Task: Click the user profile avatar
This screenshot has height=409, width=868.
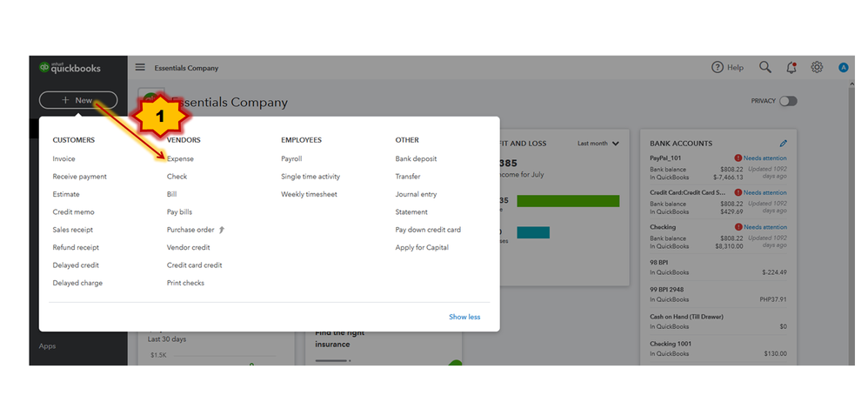Action: point(843,68)
